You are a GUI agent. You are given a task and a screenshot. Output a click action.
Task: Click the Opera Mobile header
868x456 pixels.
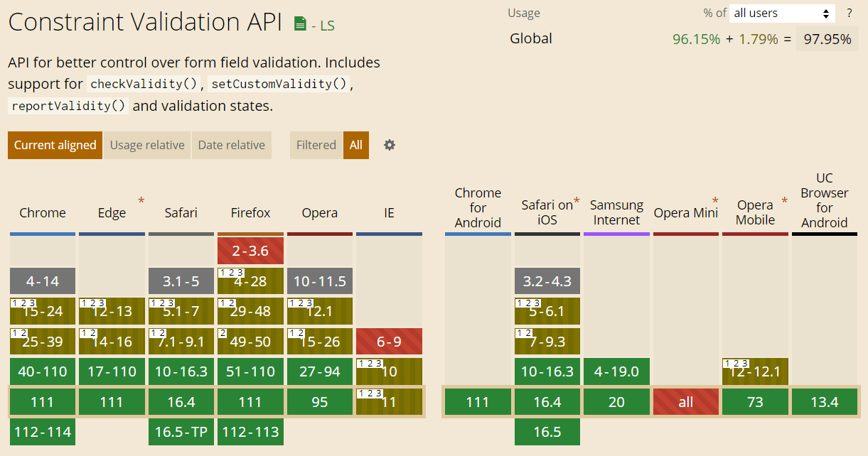(755, 212)
